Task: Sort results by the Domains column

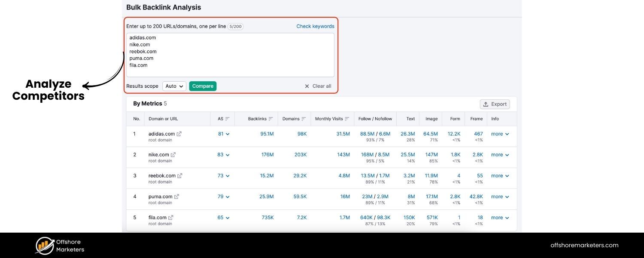Action: (303, 119)
